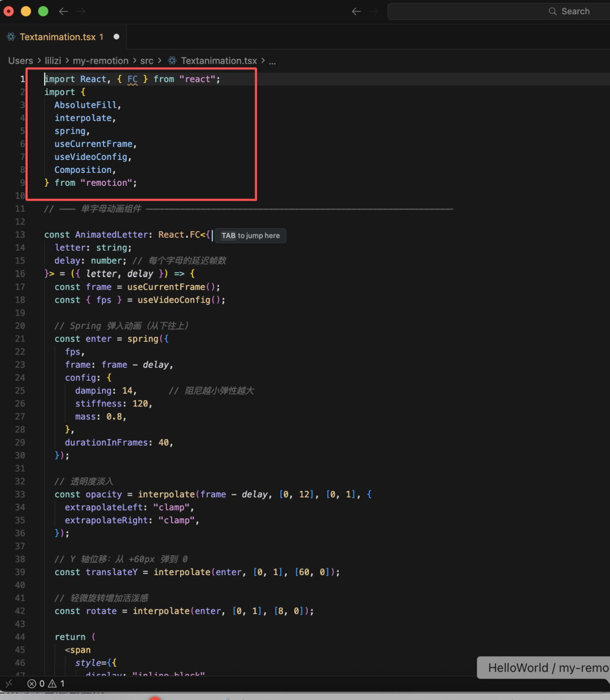Go back using arrow left of Search
This screenshot has width=610, height=700.
[356, 11]
